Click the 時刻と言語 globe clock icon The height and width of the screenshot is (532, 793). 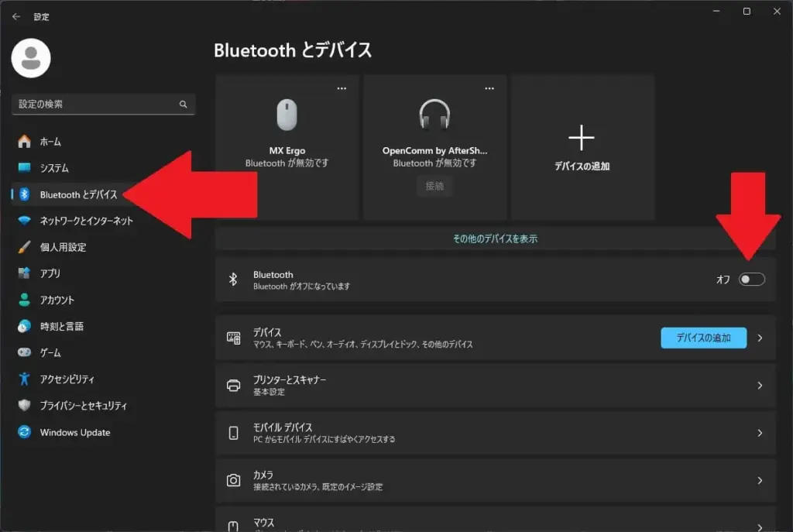click(24, 326)
